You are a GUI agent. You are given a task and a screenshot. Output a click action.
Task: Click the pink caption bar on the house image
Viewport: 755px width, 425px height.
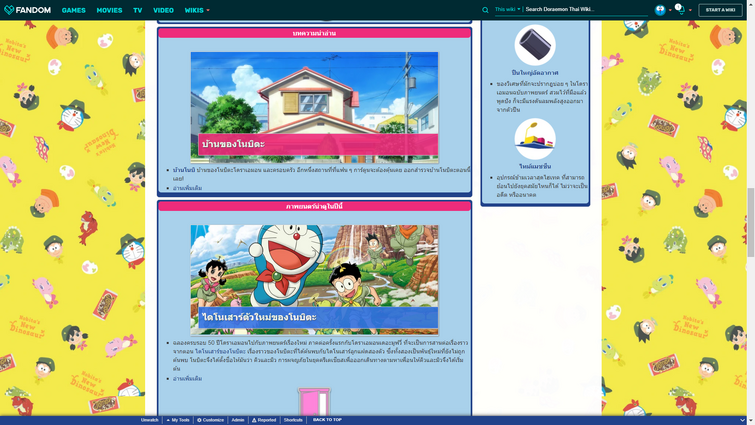click(318, 144)
